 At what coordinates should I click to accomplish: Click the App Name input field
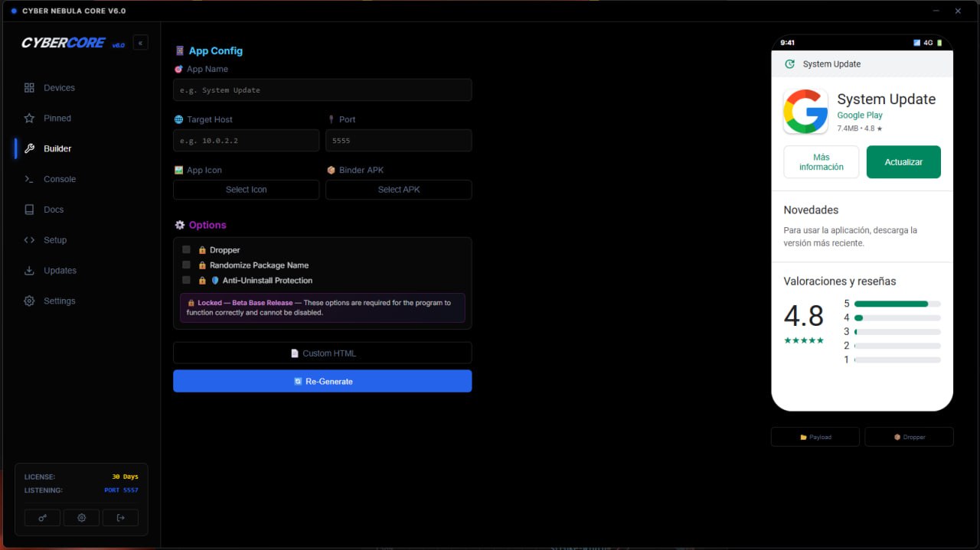322,90
